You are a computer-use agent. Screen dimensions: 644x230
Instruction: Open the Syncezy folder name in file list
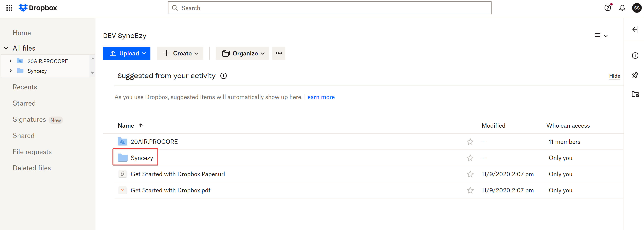tap(142, 158)
